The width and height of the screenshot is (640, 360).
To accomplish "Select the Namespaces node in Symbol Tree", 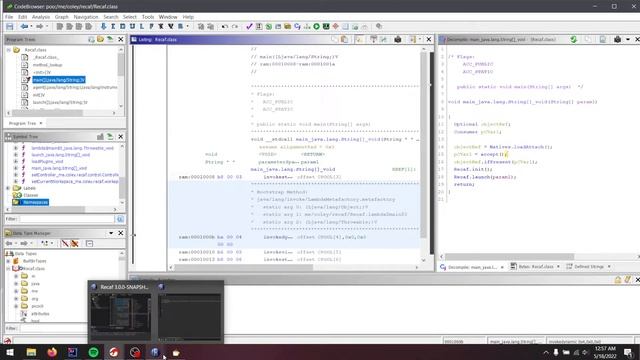I will 35,202.
